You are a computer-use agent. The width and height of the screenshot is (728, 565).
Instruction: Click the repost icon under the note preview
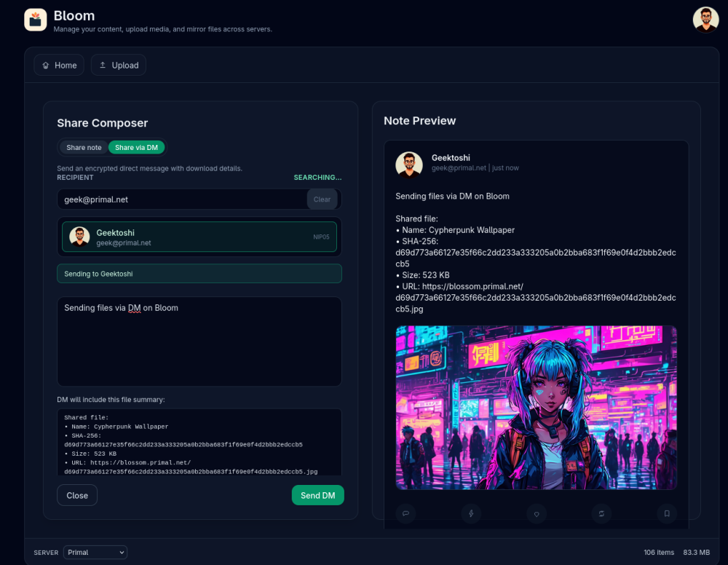(x=601, y=513)
